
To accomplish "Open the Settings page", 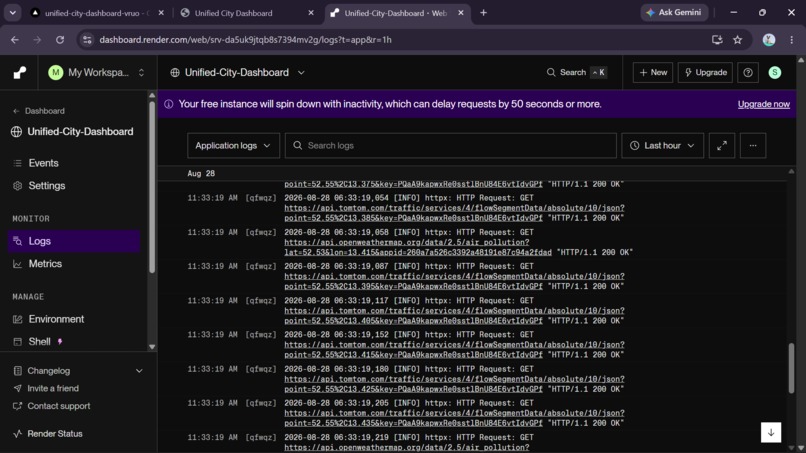I will click(47, 186).
